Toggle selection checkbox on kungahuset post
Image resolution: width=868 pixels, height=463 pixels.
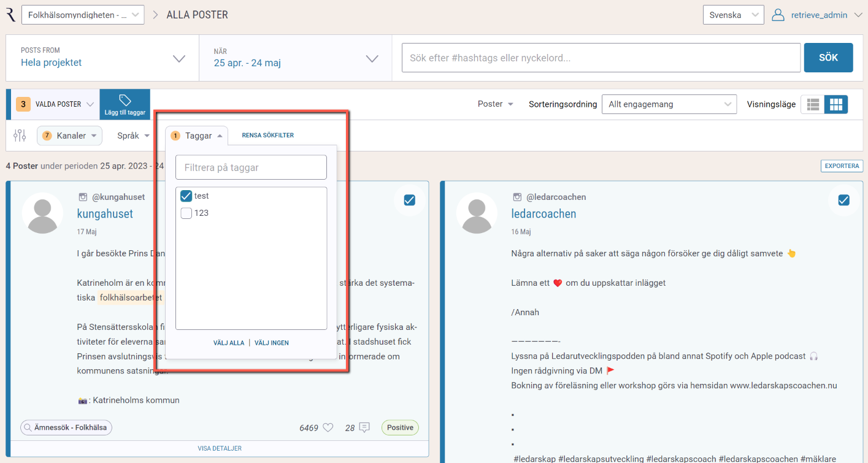[x=410, y=200]
